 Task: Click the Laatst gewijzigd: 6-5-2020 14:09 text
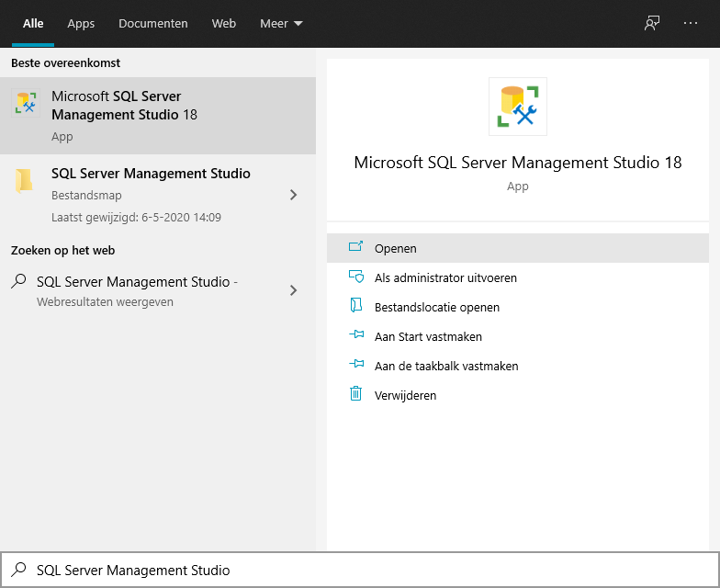[136, 217]
